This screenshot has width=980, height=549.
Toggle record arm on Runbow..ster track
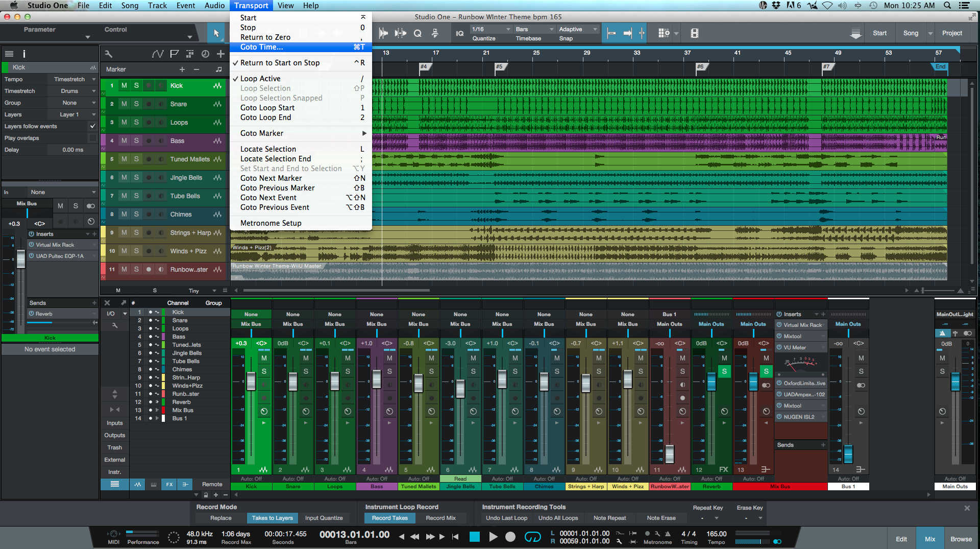point(149,270)
